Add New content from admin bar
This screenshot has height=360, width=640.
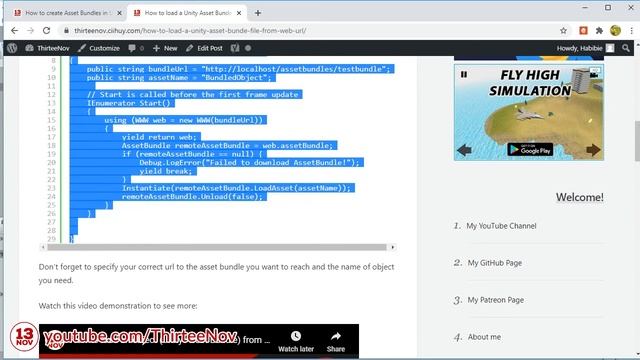pyautogui.click(x=165, y=48)
